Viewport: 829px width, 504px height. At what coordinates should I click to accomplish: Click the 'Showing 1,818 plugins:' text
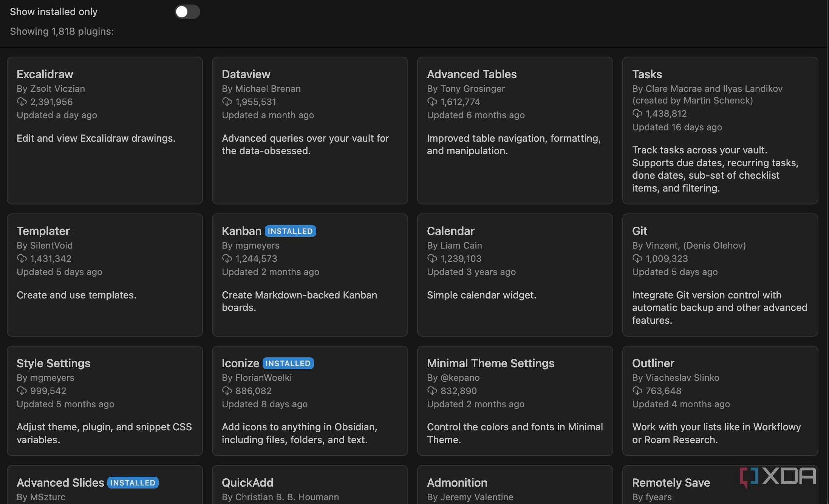[x=62, y=31]
